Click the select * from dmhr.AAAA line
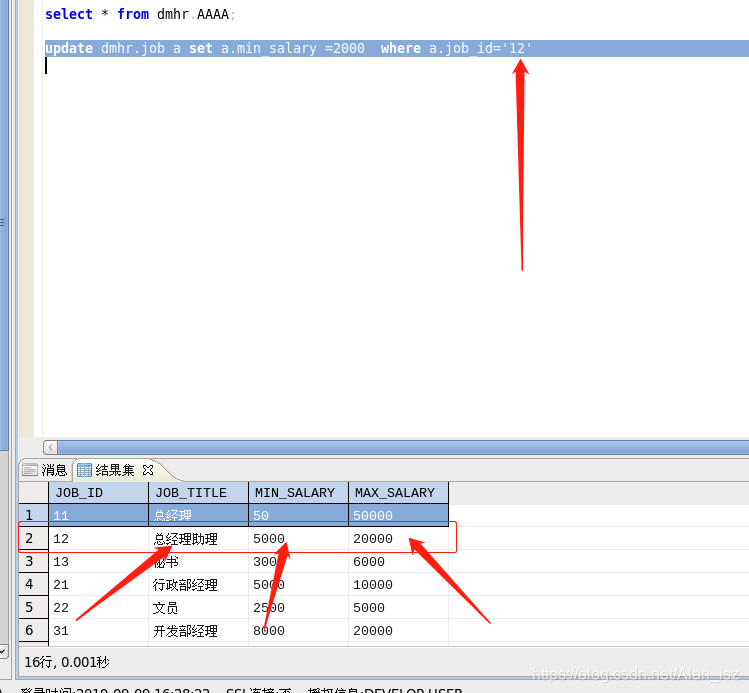The height and width of the screenshot is (693, 749). coord(140,14)
